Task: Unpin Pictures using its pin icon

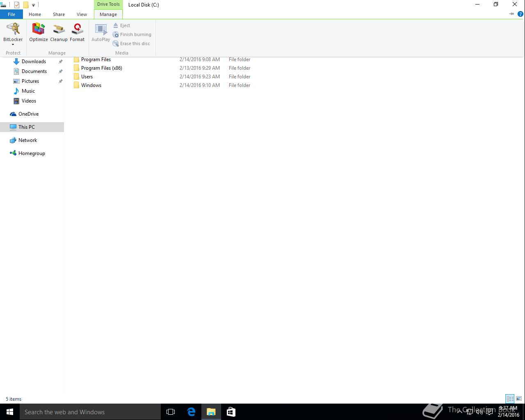Action: pyautogui.click(x=60, y=81)
